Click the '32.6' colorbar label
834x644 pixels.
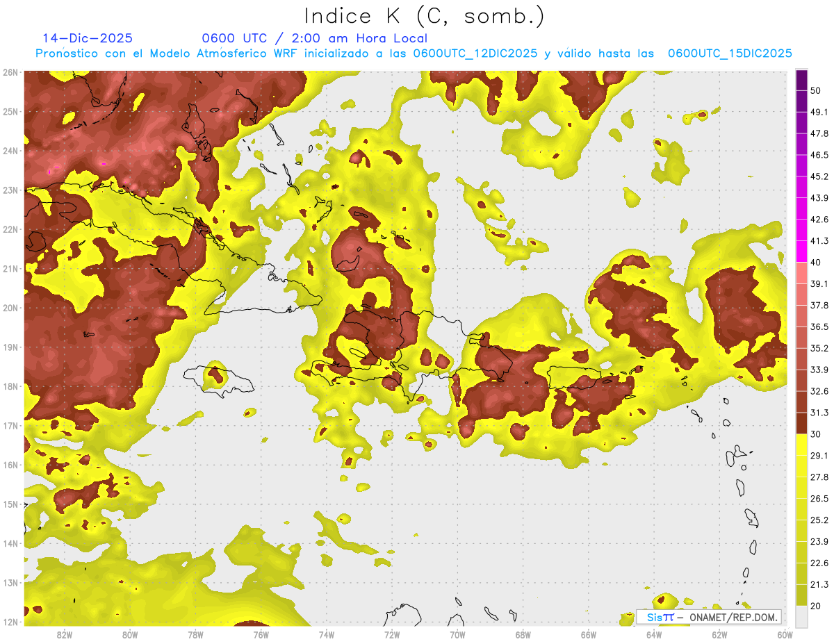pyautogui.click(x=819, y=391)
